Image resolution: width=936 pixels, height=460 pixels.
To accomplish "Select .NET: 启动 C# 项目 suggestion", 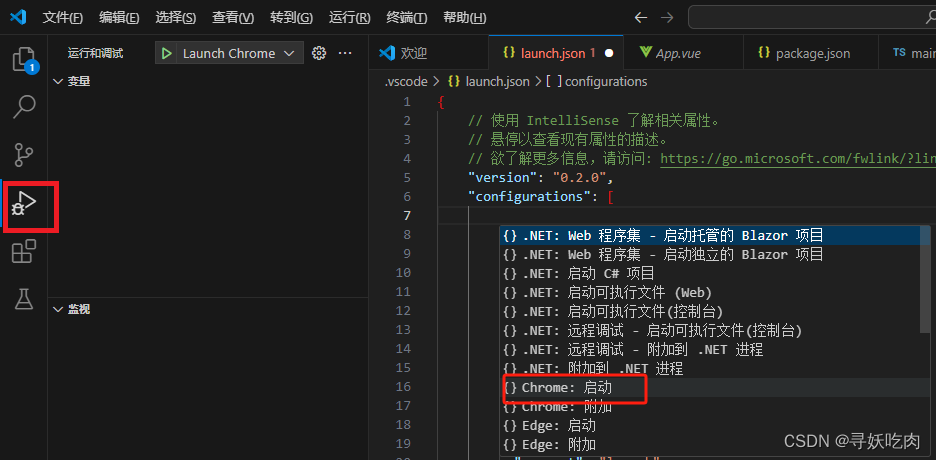I will pyautogui.click(x=710, y=273).
